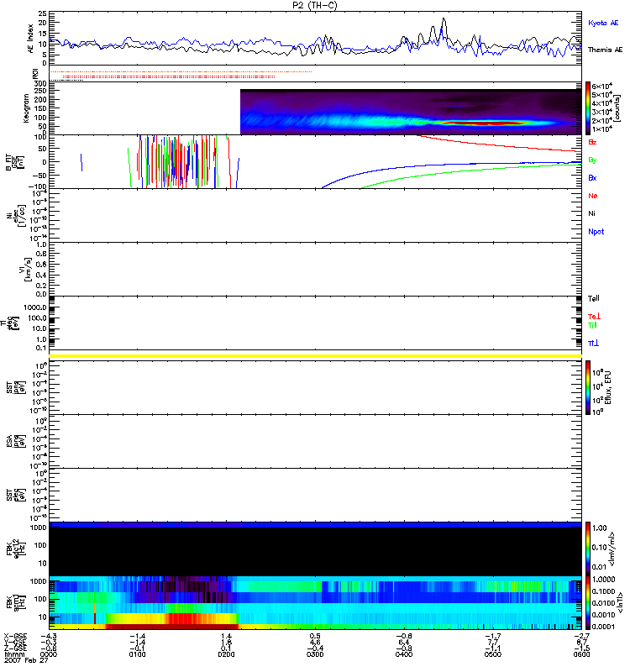Select the Kyoto AE legend label
The height and width of the screenshot is (672, 630).
[605, 23]
